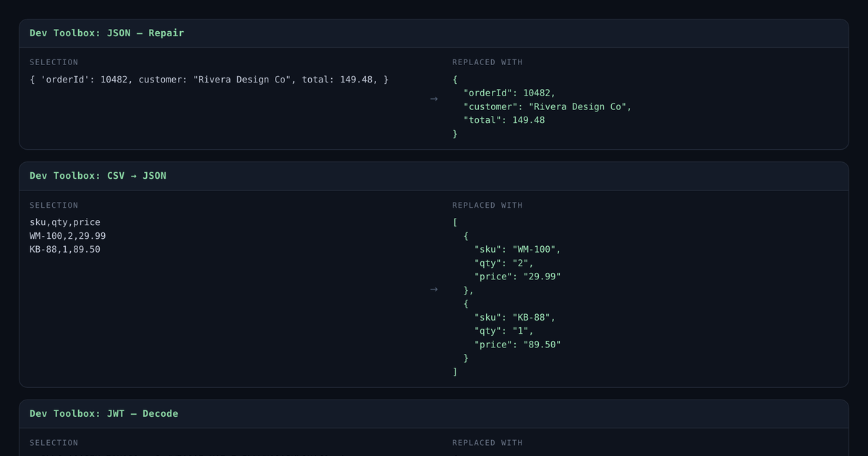Click the JSON line "qty": "2",
The width and height of the screenshot is (868, 456).
click(x=504, y=263)
